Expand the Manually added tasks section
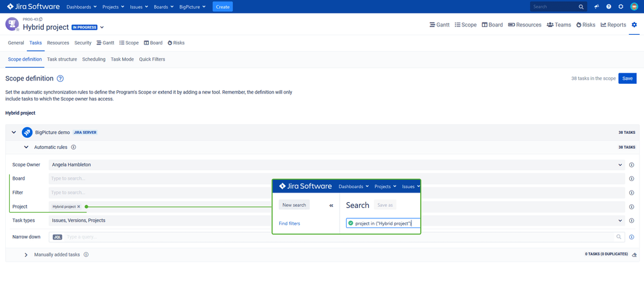This screenshot has width=644, height=295. 26,255
